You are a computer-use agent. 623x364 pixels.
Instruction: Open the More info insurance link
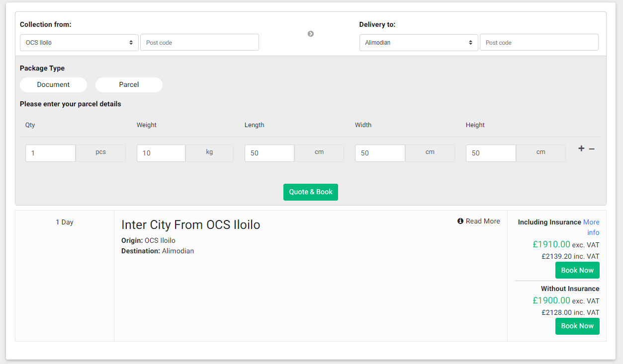(591, 227)
